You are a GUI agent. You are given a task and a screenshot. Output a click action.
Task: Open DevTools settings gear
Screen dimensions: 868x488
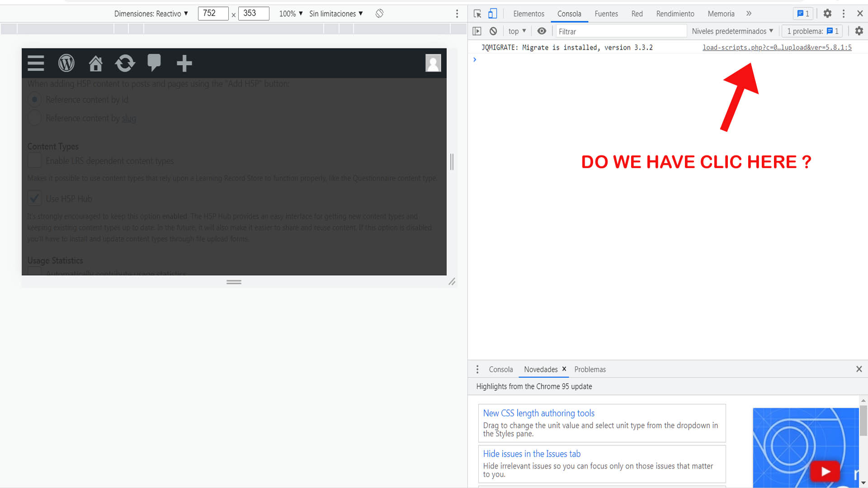coord(827,14)
